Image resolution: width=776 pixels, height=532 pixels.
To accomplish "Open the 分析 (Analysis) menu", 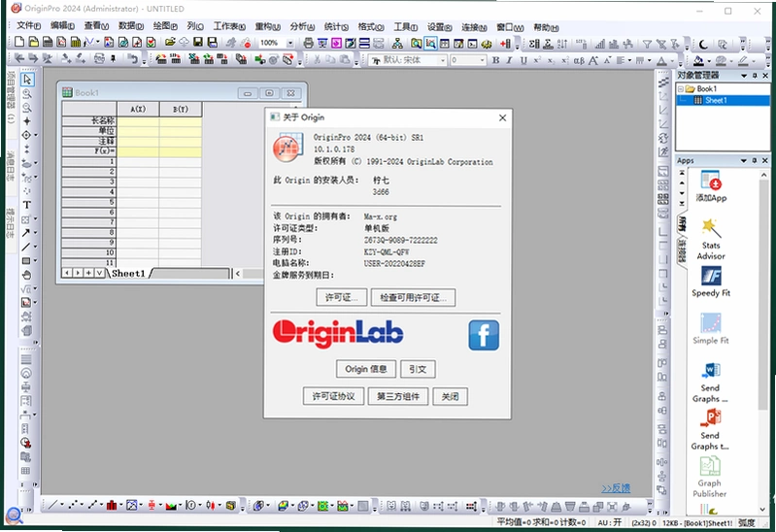I will (302, 27).
